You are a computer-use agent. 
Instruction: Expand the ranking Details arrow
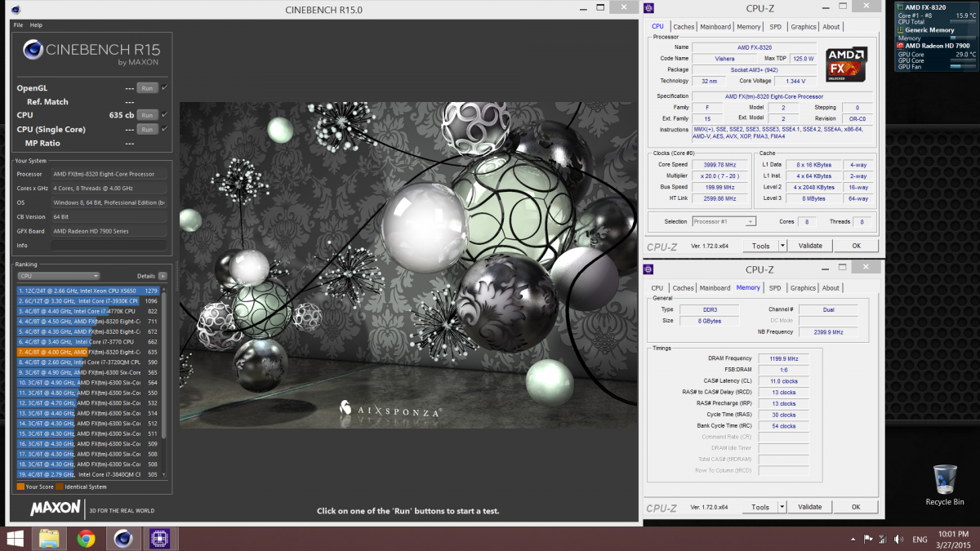[163, 276]
